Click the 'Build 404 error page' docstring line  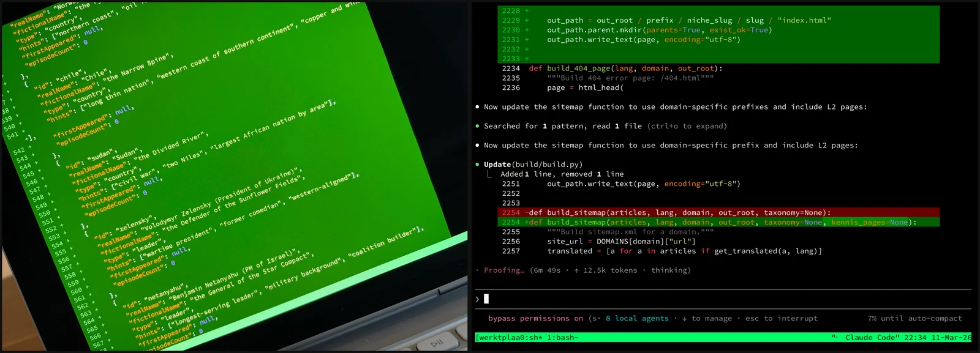pos(630,78)
